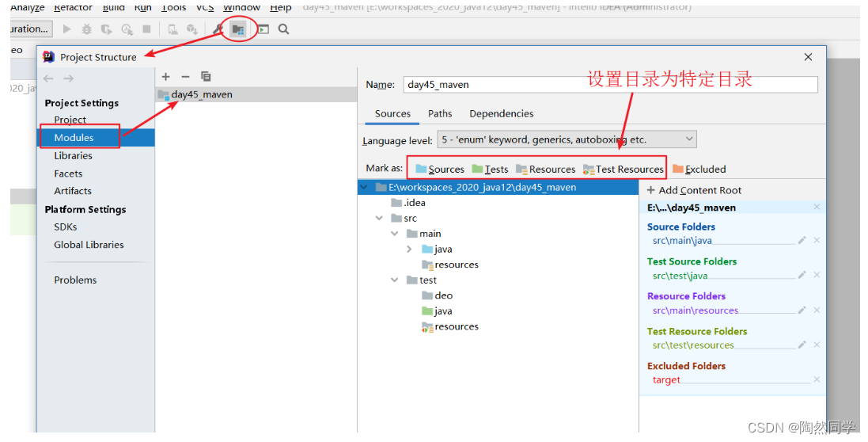868x442 pixels.
Task: Edit src\main\resources folder properties pencil
Action: tap(802, 310)
